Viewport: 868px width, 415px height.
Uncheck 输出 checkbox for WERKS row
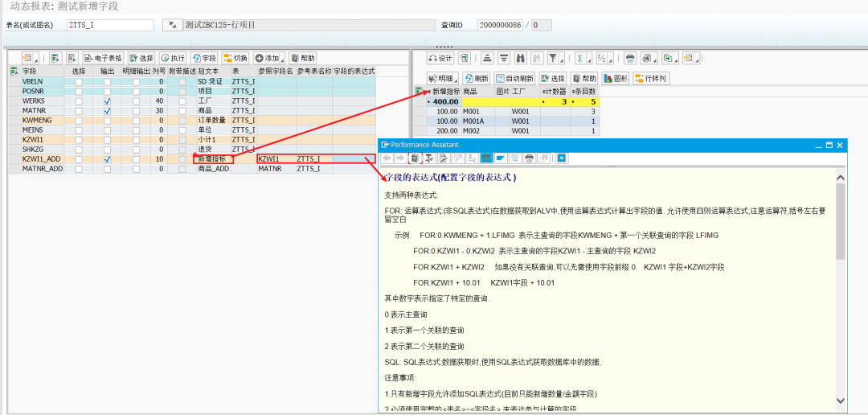tap(108, 101)
